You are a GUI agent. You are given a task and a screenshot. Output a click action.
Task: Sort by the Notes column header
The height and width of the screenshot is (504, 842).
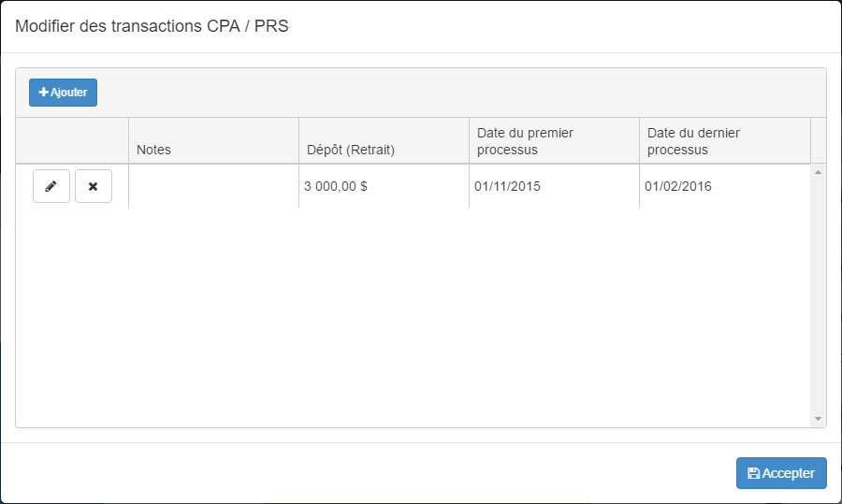click(154, 149)
